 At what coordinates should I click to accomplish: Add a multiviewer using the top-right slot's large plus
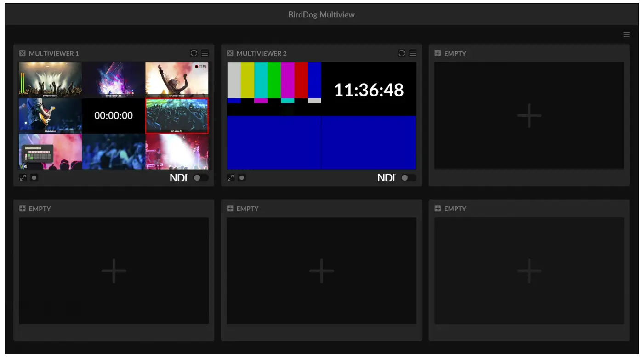coord(529,115)
